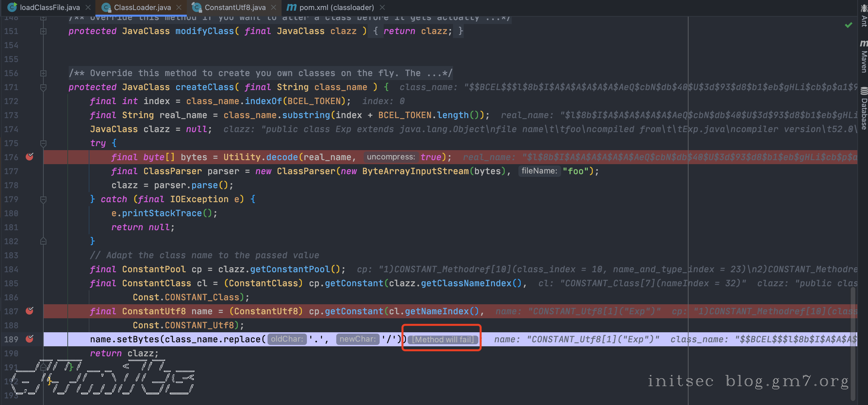Toggle breakpoint on line 189
868x405 pixels.
click(x=30, y=339)
